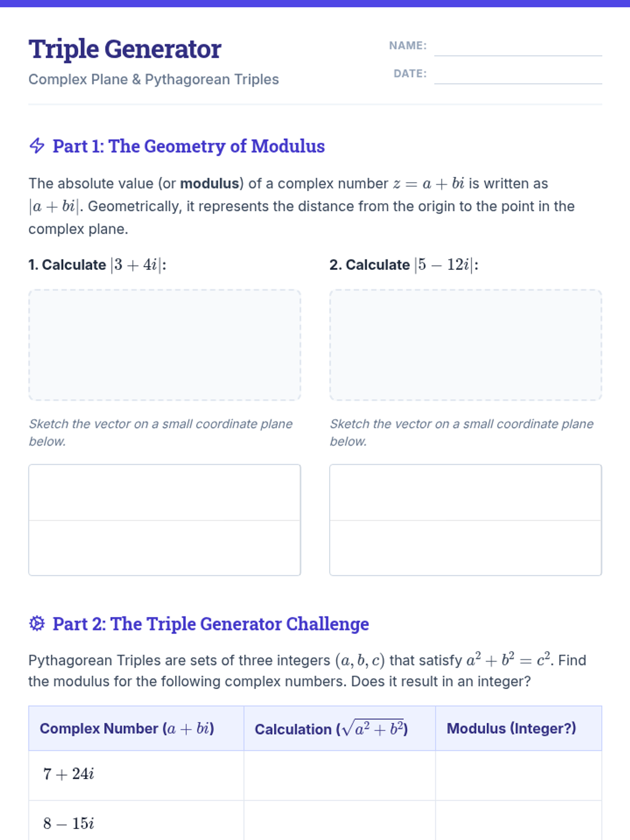Click the lightning bolt icon beside Part 1
Screen dimensions: 630x840
tap(37, 145)
